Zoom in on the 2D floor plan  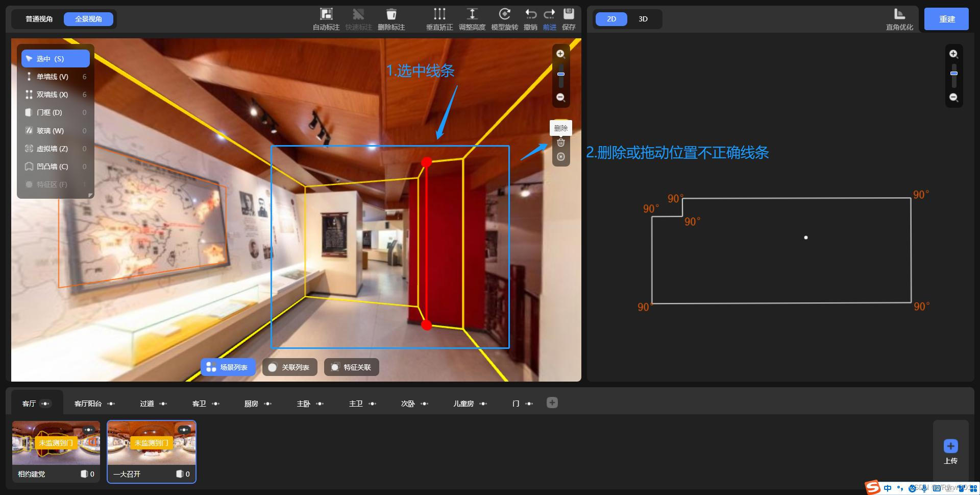(x=953, y=54)
